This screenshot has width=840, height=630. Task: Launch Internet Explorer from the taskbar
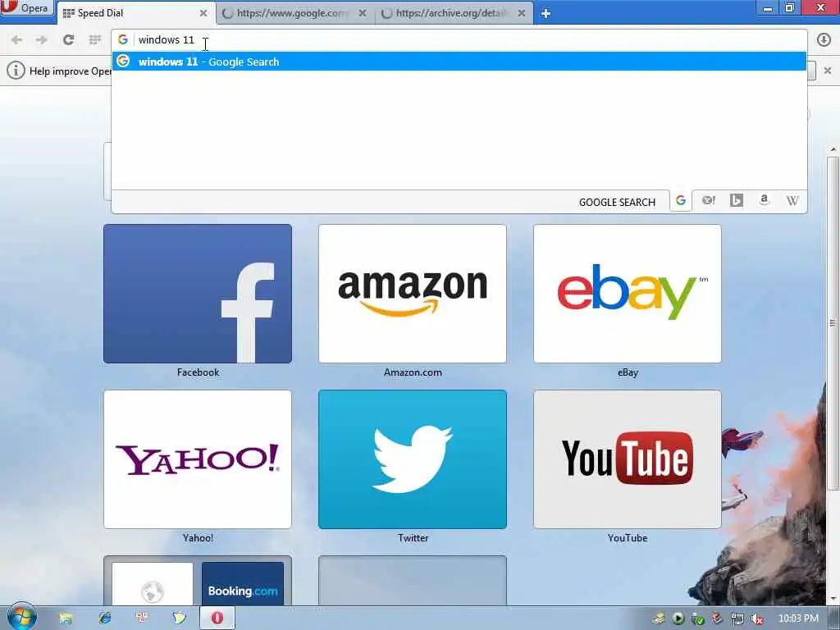coord(104,619)
